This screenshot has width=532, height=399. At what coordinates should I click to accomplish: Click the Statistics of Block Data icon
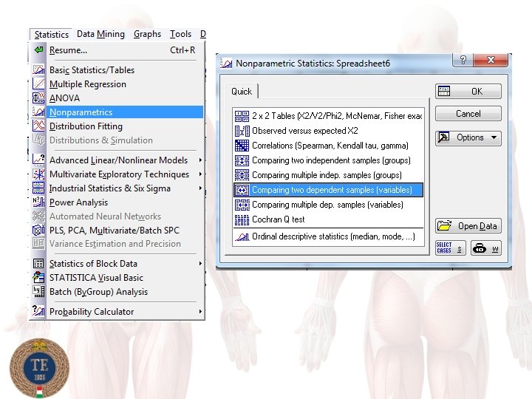point(38,263)
